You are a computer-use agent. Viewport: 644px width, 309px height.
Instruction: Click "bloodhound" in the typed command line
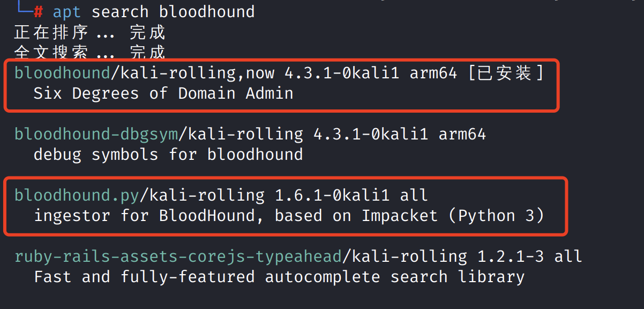(207, 11)
